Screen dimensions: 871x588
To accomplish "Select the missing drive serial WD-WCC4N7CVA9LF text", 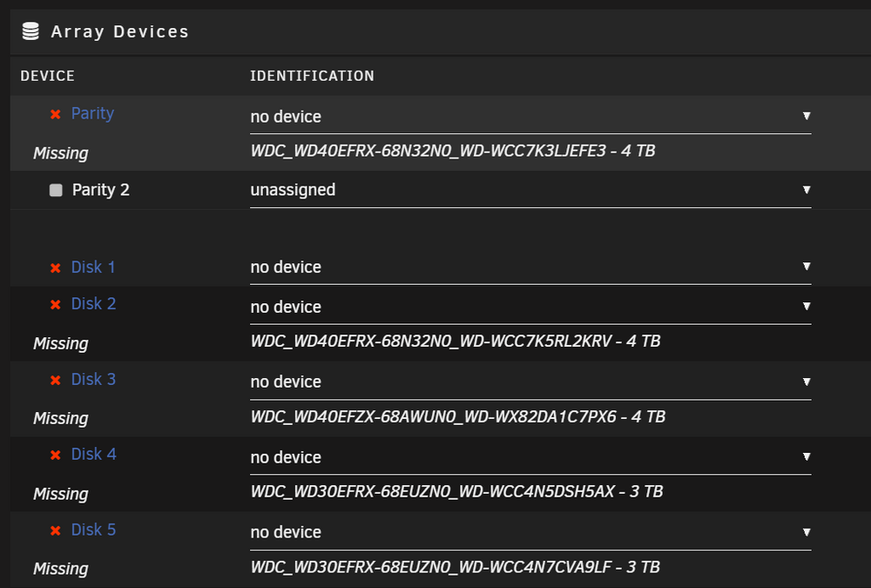I will pyautogui.click(x=537, y=567).
